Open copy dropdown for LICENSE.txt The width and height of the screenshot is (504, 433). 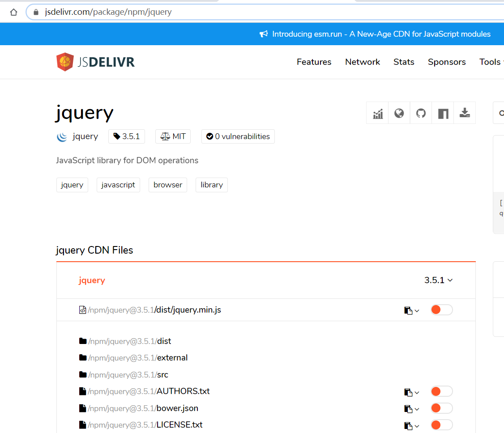coord(412,426)
